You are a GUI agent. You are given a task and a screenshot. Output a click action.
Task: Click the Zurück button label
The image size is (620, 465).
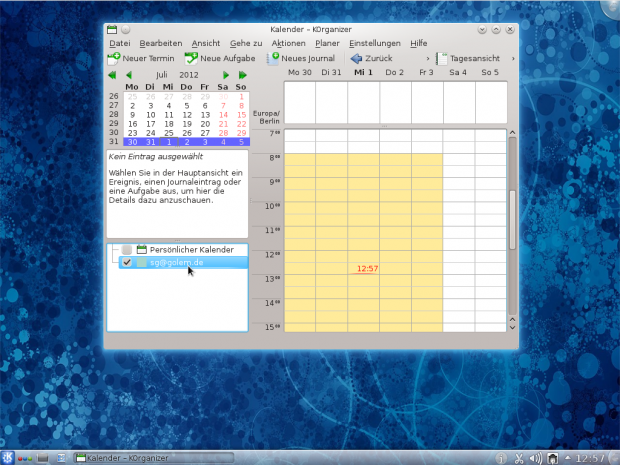click(378, 59)
